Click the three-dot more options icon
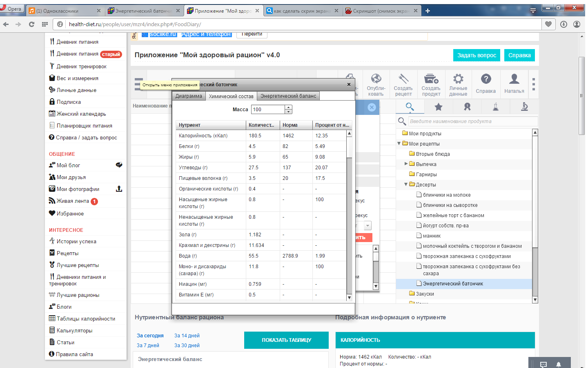The image size is (588, 368). (533, 84)
